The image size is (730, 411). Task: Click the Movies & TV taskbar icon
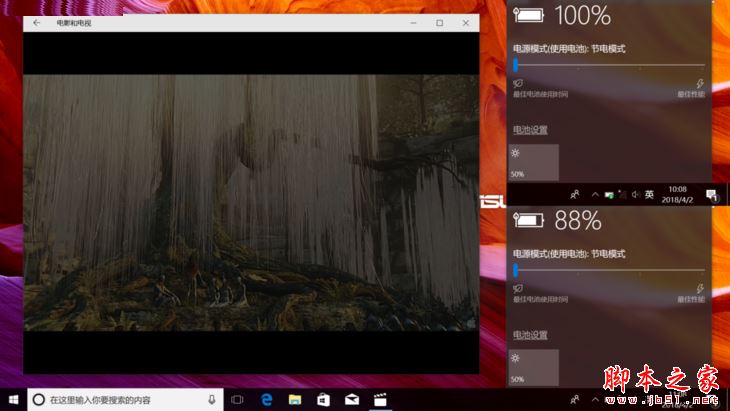click(x=380, y=400)
